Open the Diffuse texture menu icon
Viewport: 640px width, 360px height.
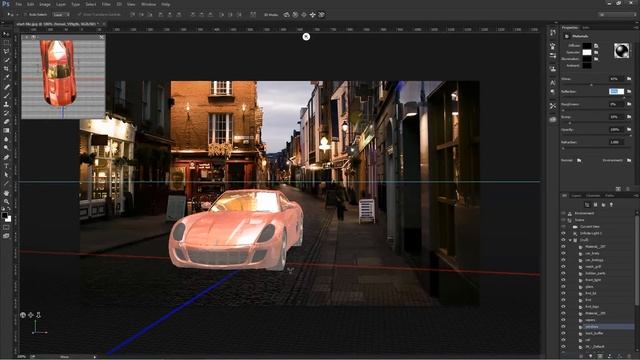[x=596, y=46]
